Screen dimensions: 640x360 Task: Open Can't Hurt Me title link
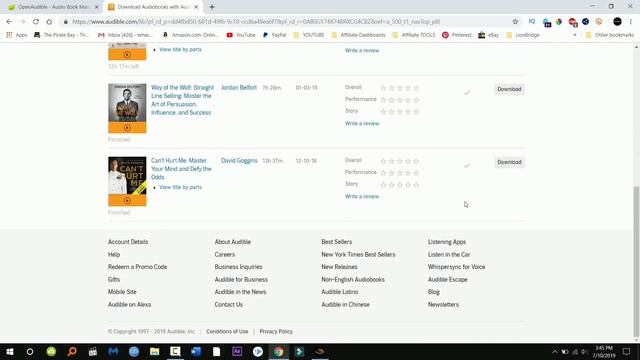tap(181, 169)
